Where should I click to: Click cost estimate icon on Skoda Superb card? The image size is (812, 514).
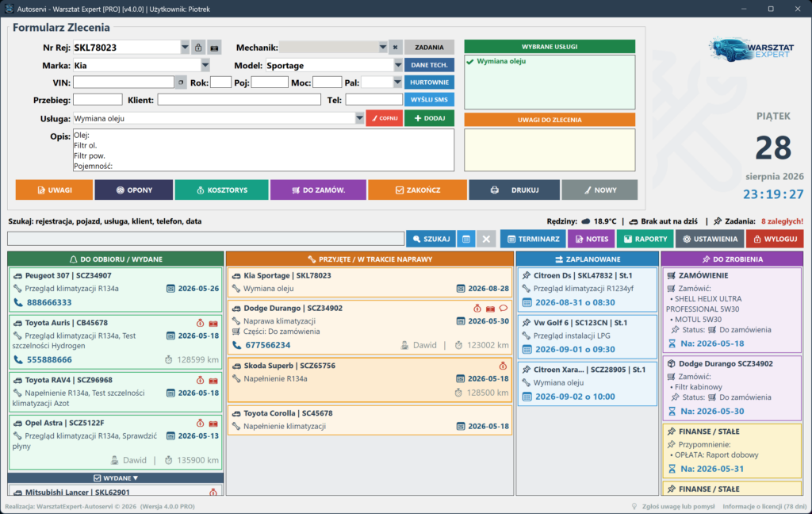(502, 366)
